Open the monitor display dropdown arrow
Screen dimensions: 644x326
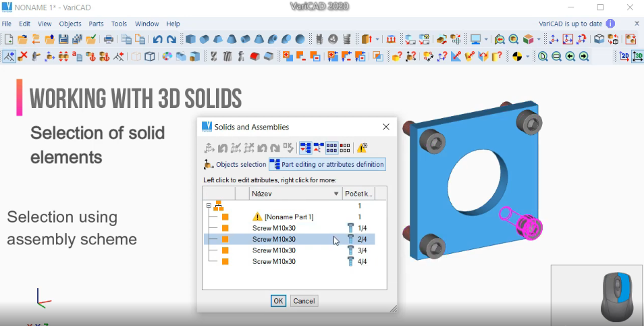(x=487, y=39)
